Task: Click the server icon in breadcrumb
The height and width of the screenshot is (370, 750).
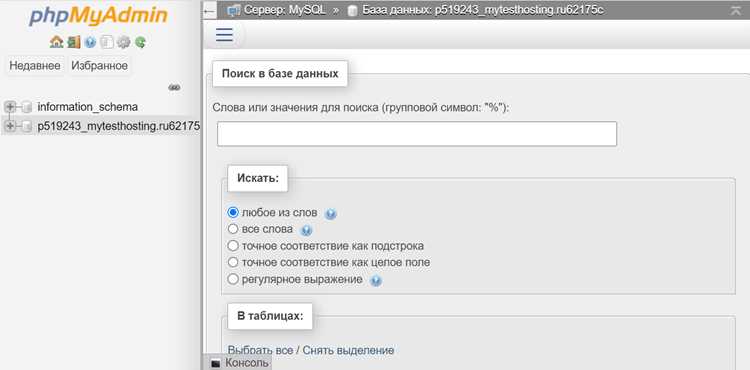Action: click(233, 10)
